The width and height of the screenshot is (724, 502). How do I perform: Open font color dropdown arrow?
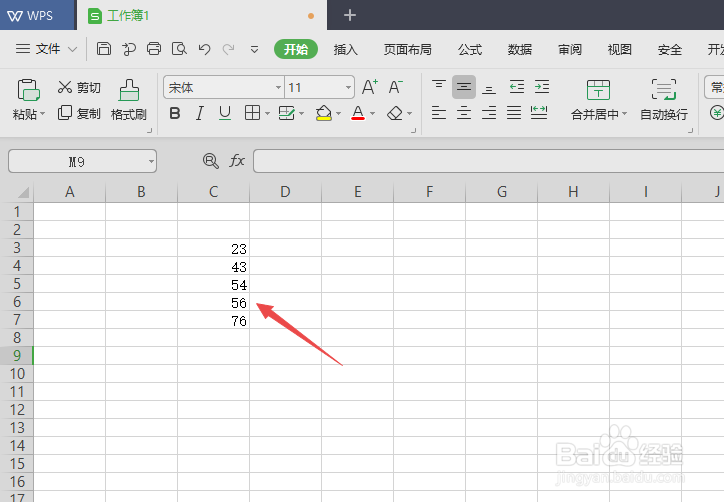(x=372, y=113)
